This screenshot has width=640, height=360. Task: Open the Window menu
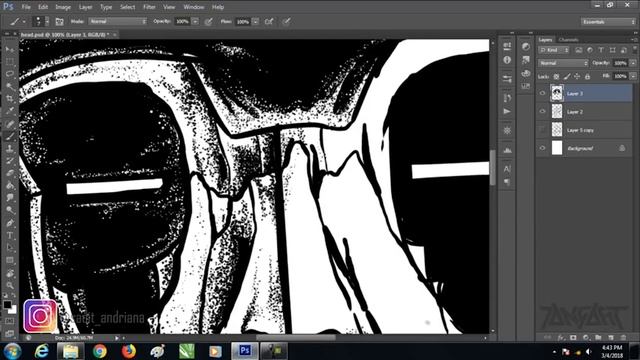pos(193,7)
